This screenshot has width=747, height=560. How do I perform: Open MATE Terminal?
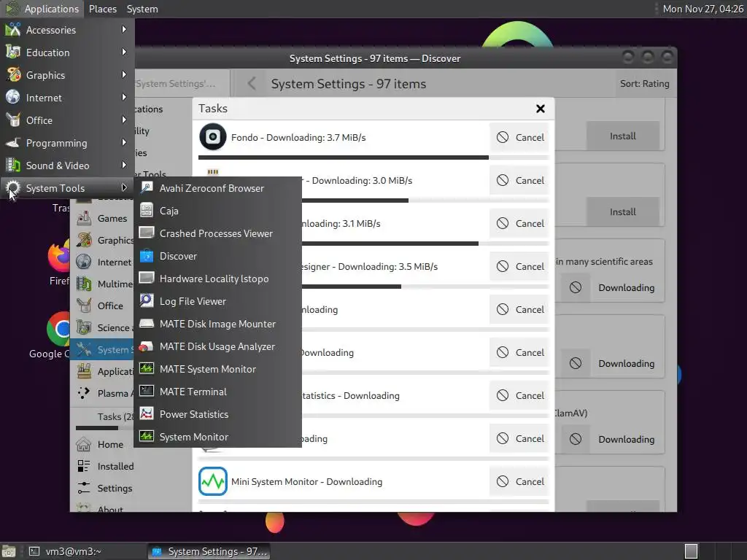[x=217, y=392]
